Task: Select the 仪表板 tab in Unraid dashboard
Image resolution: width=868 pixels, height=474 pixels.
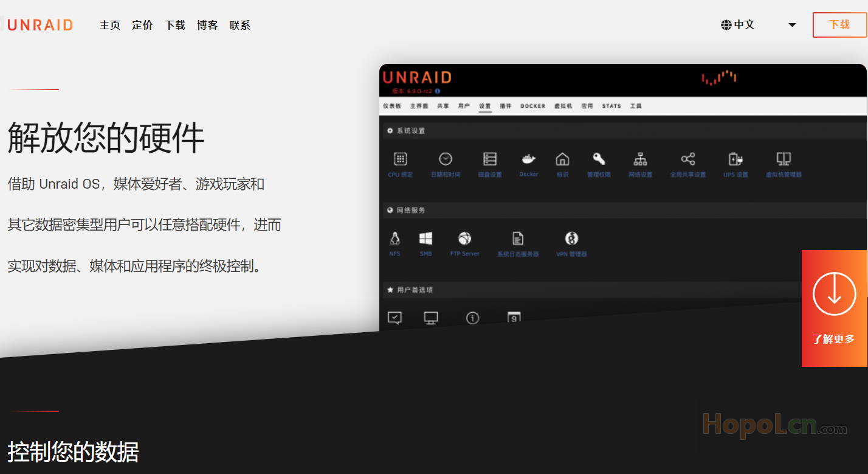Action: pyautogui.click(x=392, y=106)
